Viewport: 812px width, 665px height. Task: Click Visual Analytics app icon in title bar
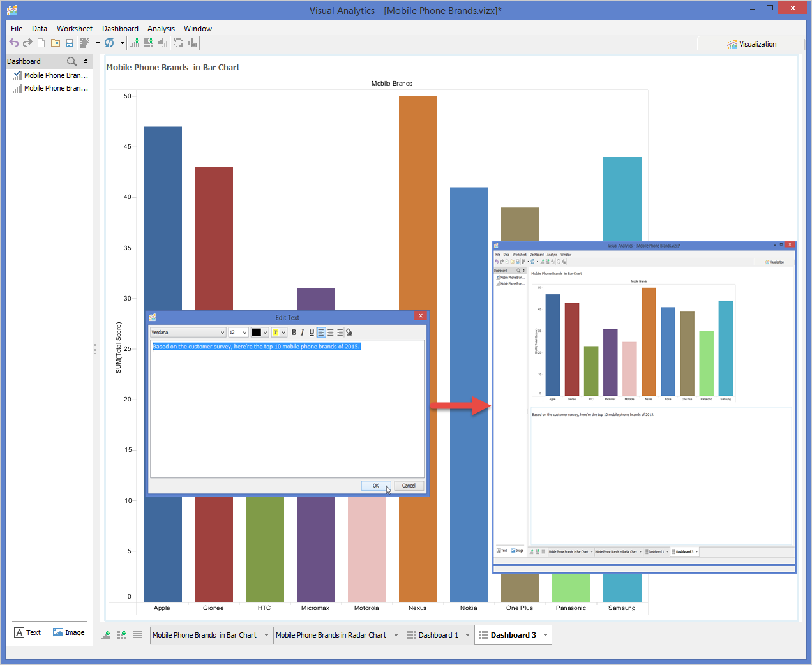12,10
